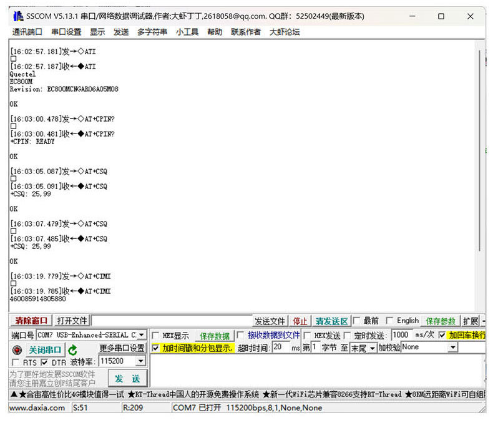Enable 接收数据到文件 checkbox
The height and width of the screenshot is (448, 493).
tap(240, 335)
